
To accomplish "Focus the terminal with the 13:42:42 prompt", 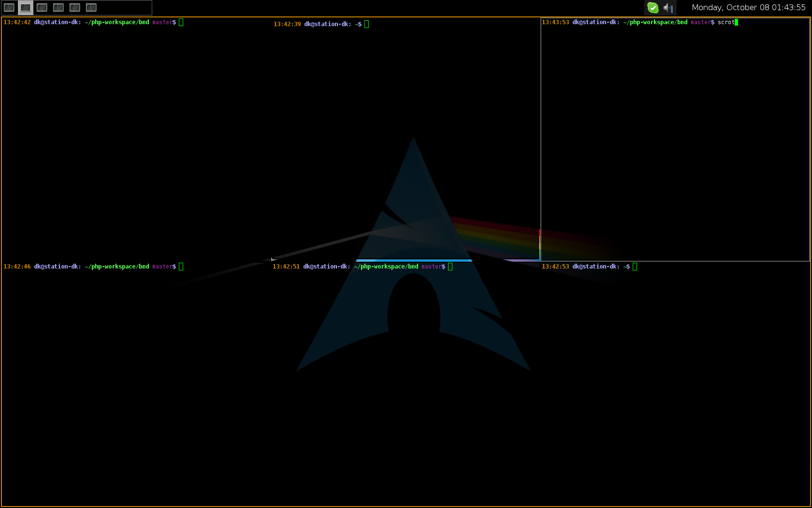I will tap(136, 139).
